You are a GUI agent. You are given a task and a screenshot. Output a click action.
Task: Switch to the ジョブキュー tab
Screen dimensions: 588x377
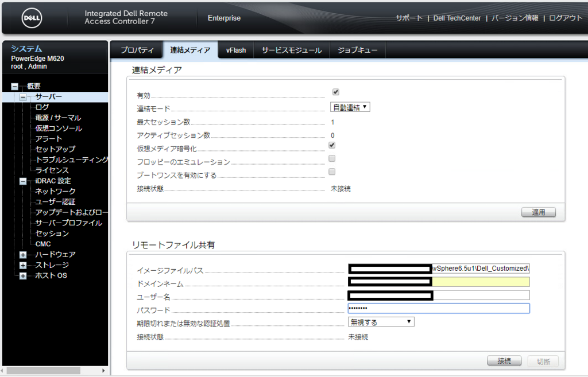pos(357,50)
